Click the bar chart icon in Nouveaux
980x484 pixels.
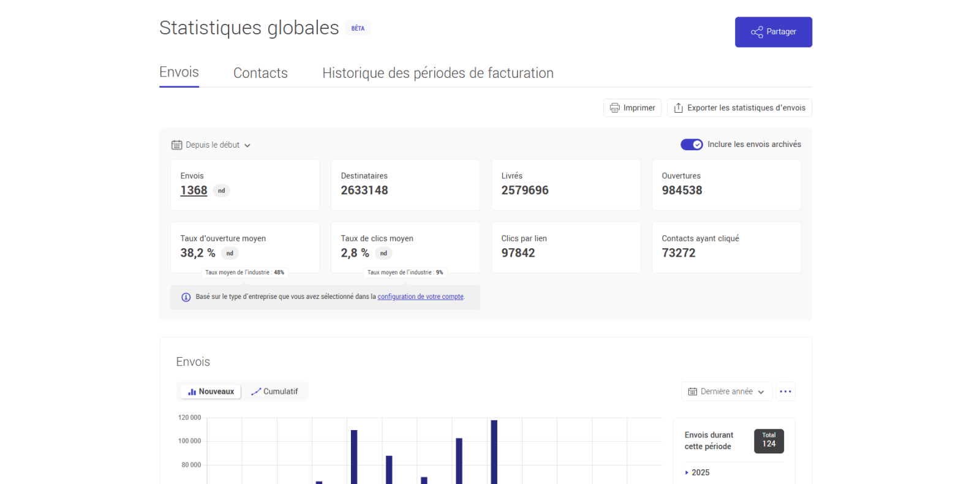[192, 392]
